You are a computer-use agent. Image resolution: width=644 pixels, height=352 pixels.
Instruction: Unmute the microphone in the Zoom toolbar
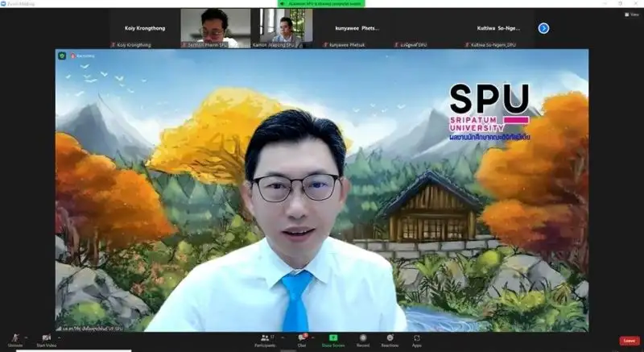[x=15, y=338]
